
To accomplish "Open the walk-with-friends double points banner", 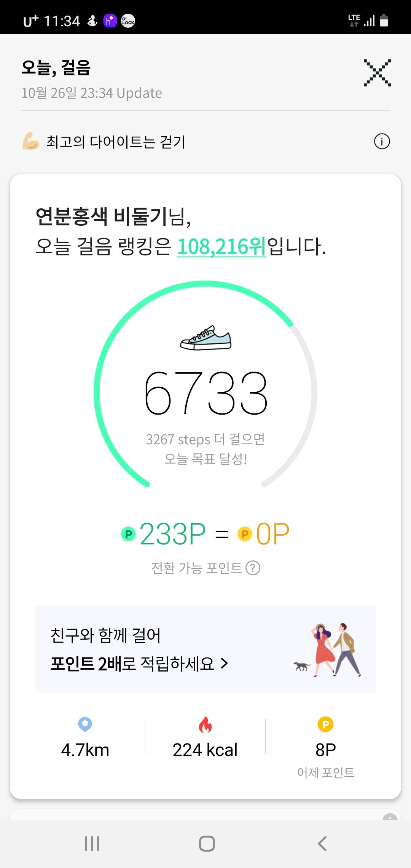I will [205, 649].
